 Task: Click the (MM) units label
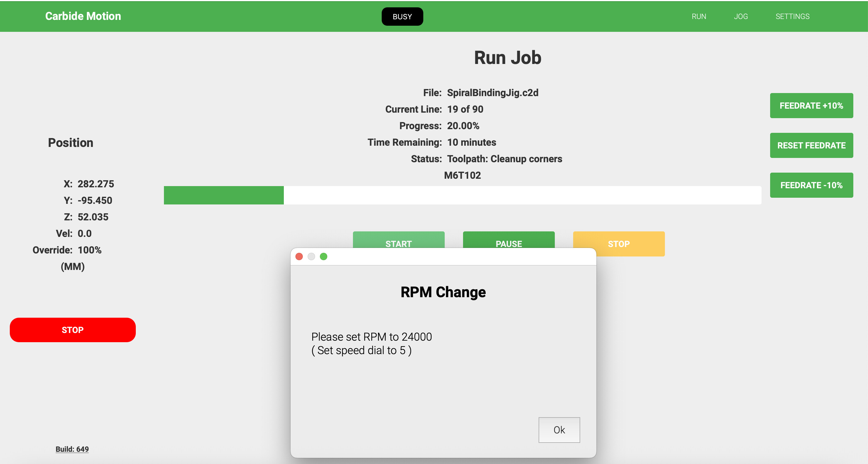coord(72,267)
